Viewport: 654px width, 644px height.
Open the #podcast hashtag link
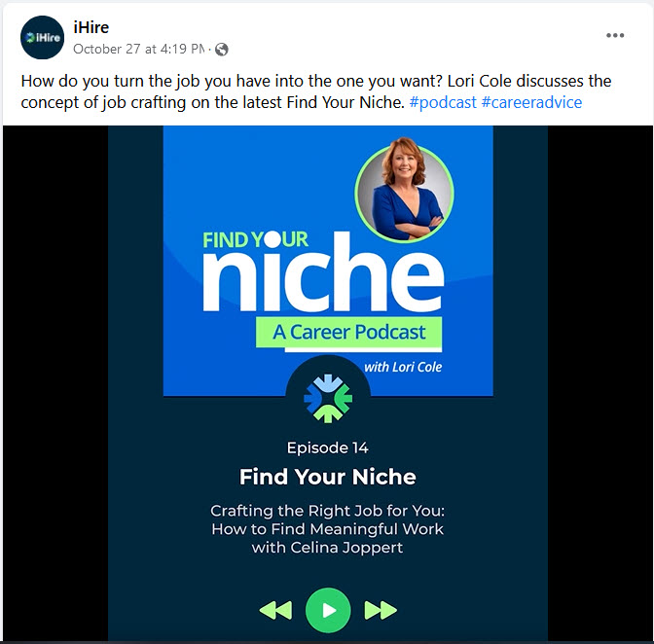pos(443,102)
